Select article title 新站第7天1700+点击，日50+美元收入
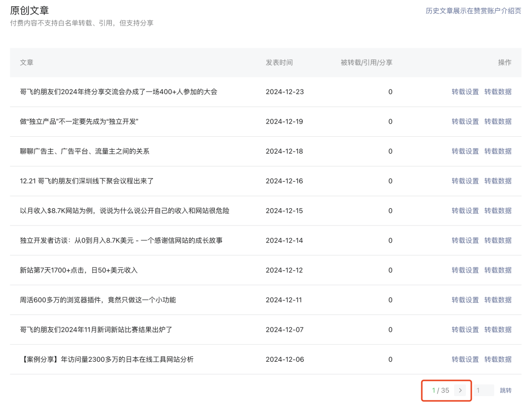The width and height of the screenshot is (532, 410). point(79,270)
